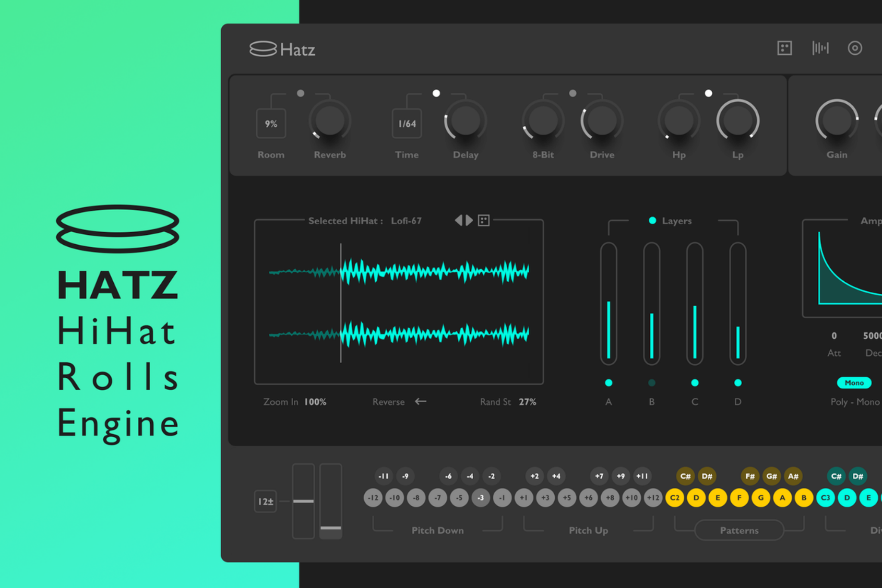
Task: Toggle the Room/Reverb effect on dot
Action: coord(301,93)
